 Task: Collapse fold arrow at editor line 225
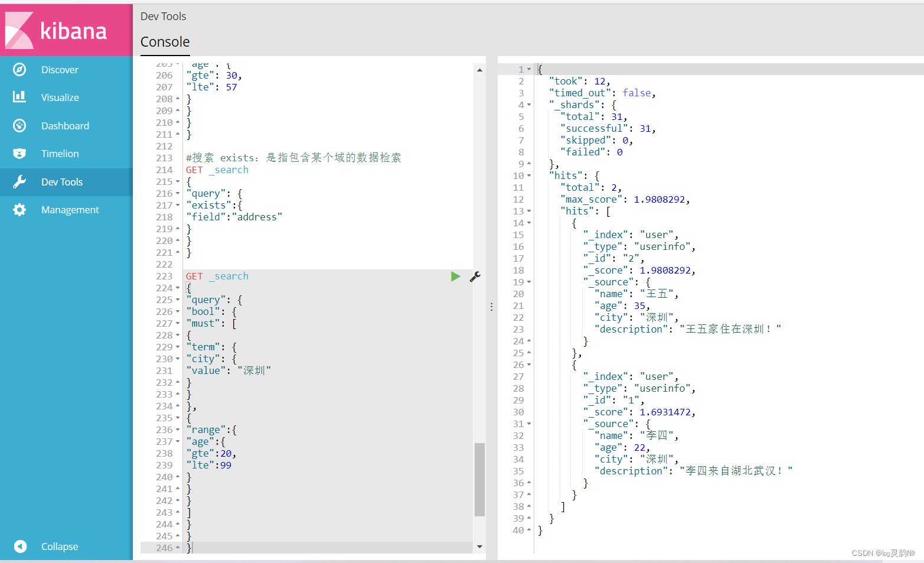coord(178,300)
